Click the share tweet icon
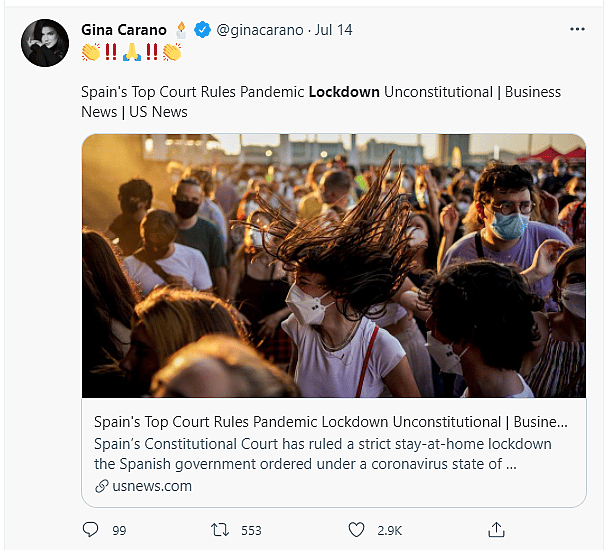This screenshot has height=550, width=608. click(x=496, y=529)
